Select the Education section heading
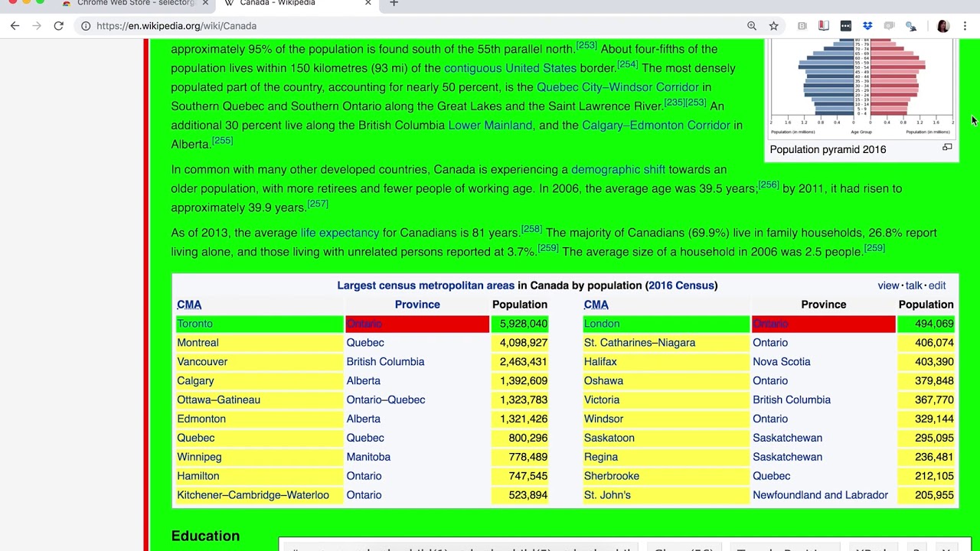Screen dimensions: 980x551 (x=205, y=536)
